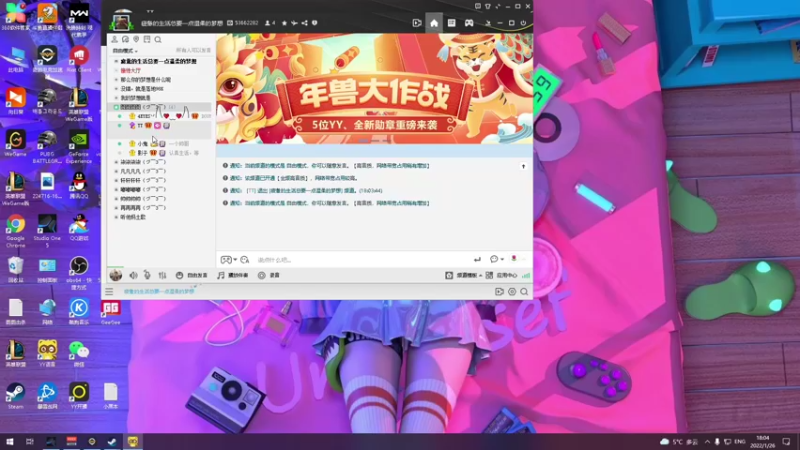
Task: Click the power logout icon in header
Action: 523,23
